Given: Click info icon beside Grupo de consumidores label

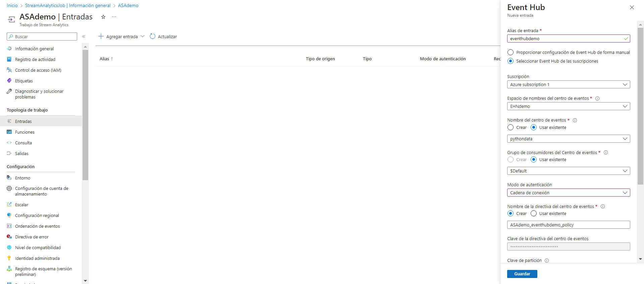Looking at the screenshot, I should [606, 153].
